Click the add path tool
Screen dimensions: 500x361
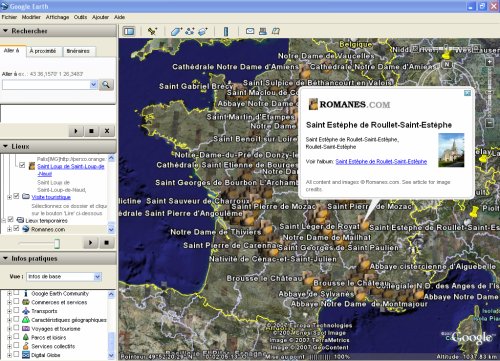(x=190, y=31)
